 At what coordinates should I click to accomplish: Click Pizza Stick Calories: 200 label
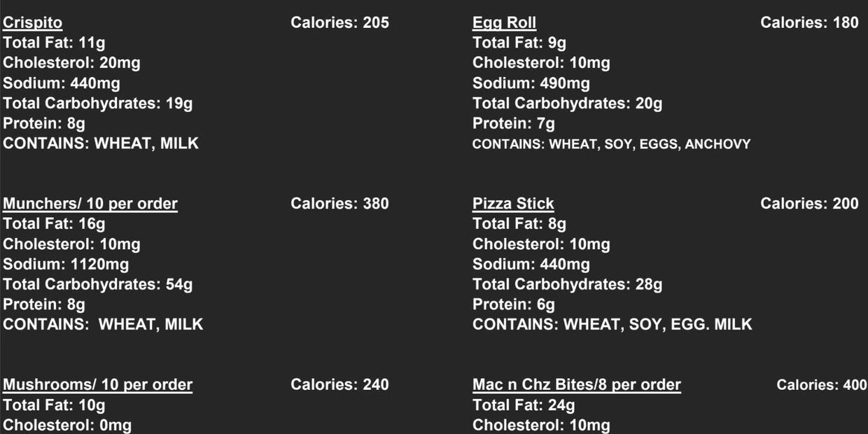(x=809, y=204)
